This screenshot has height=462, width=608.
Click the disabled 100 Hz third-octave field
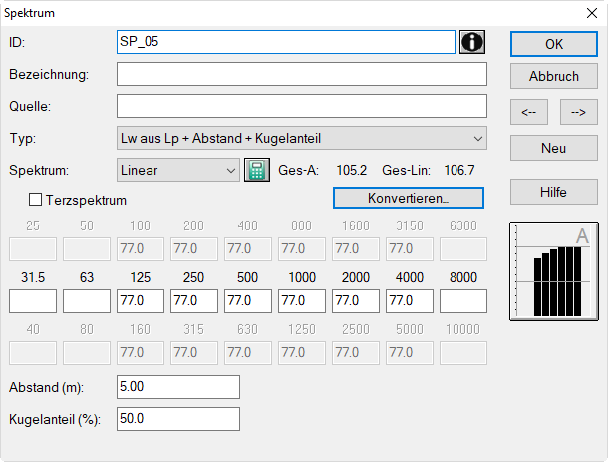click(140, 249)
